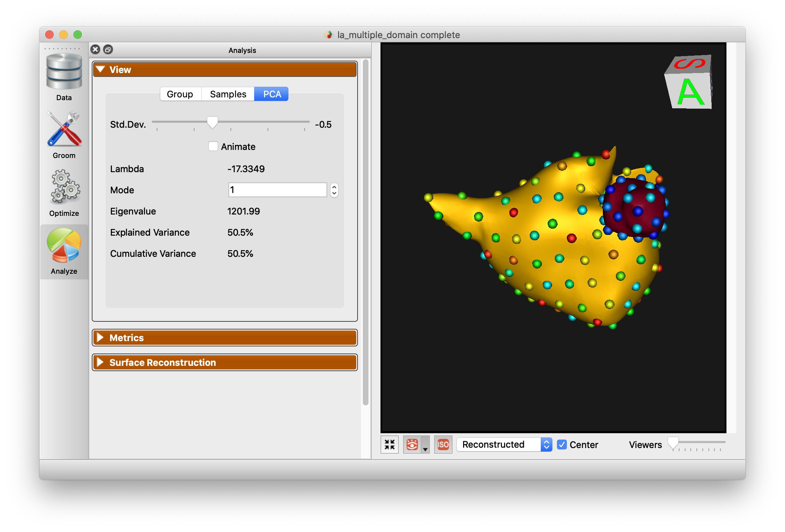Click the orientation cube widget

pos(689,82)
